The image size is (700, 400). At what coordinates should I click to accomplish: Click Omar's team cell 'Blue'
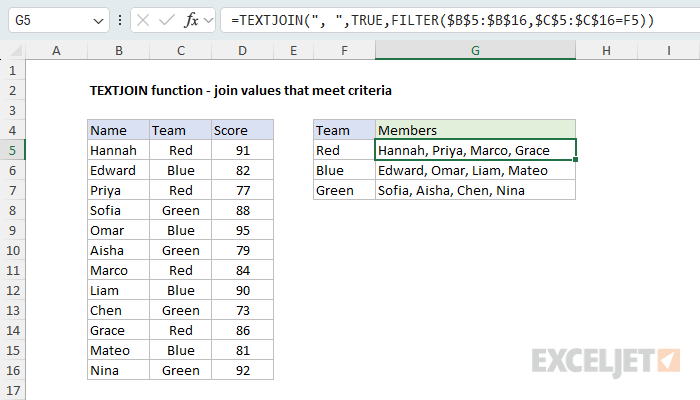[x=180, y=230]
